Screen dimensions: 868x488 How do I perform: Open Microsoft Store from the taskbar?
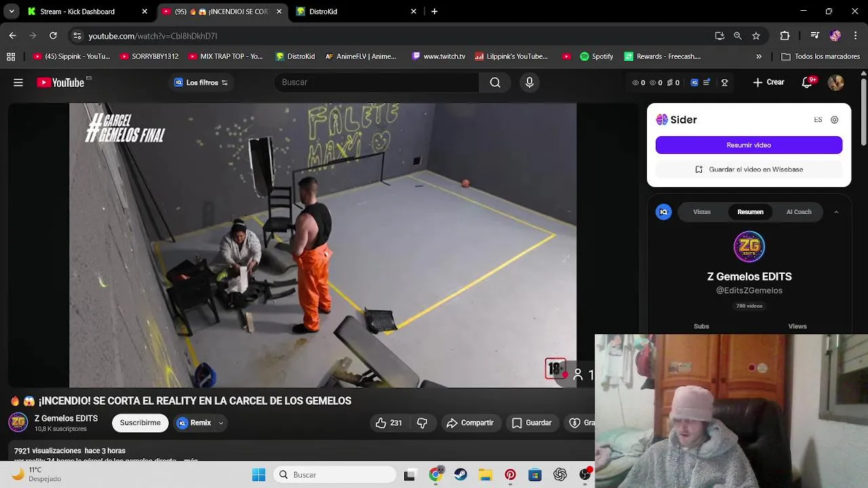[535, 475]
